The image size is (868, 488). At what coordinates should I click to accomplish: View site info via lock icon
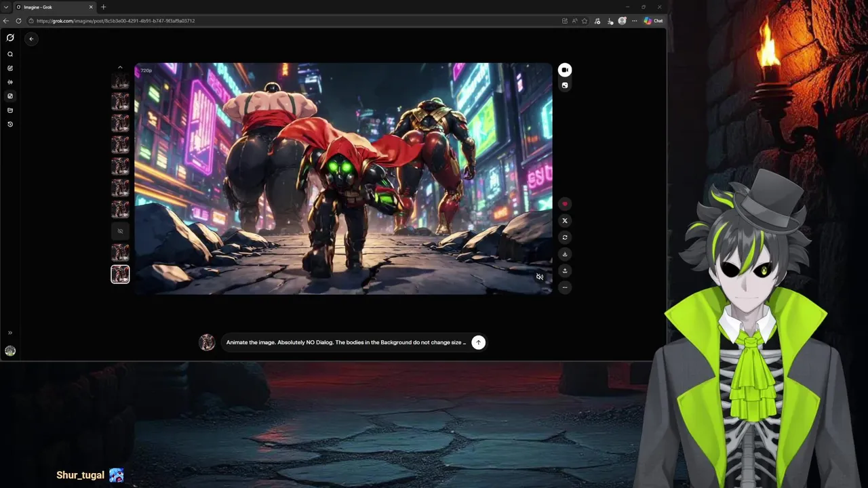(x=32, y=21)
